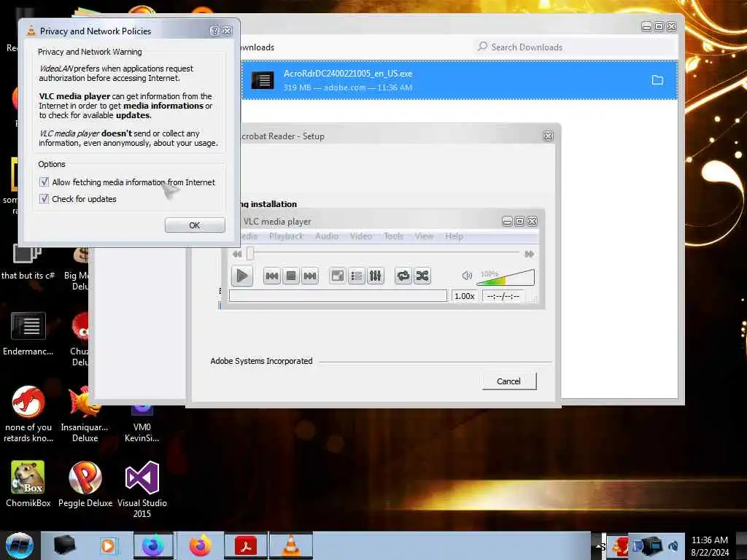This screenshot has height=560, width=747.
Task: Open VLC Tools menu
Action: [393, 236]
